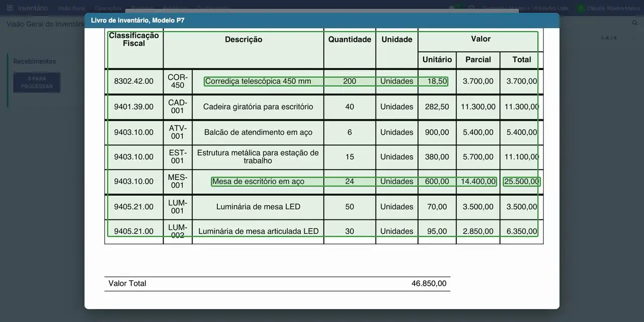This screenshot has height=322, width=644.
Task: Select product code LUM-002
Action: tap(178, 231)
